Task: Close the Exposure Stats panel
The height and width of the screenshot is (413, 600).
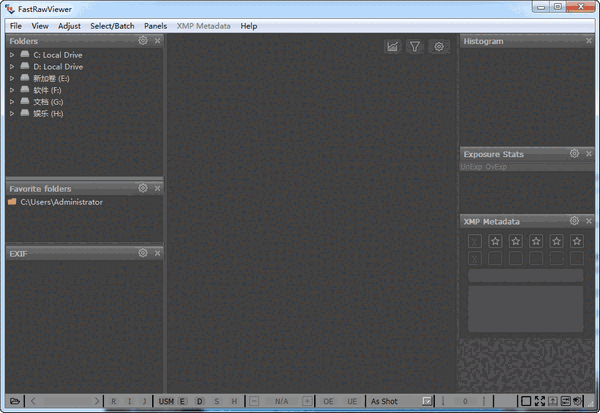Action: pos(589,154)
